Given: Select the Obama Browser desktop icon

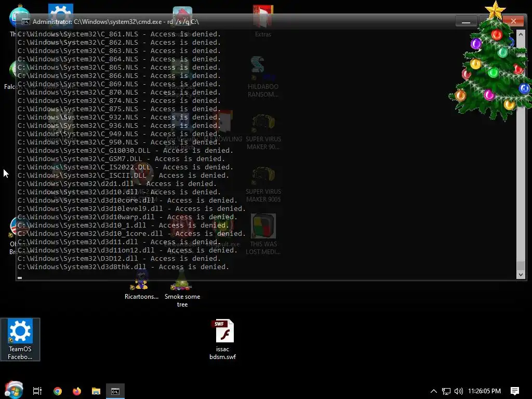Looking at the screenshot, I should (x=20, y=236).
